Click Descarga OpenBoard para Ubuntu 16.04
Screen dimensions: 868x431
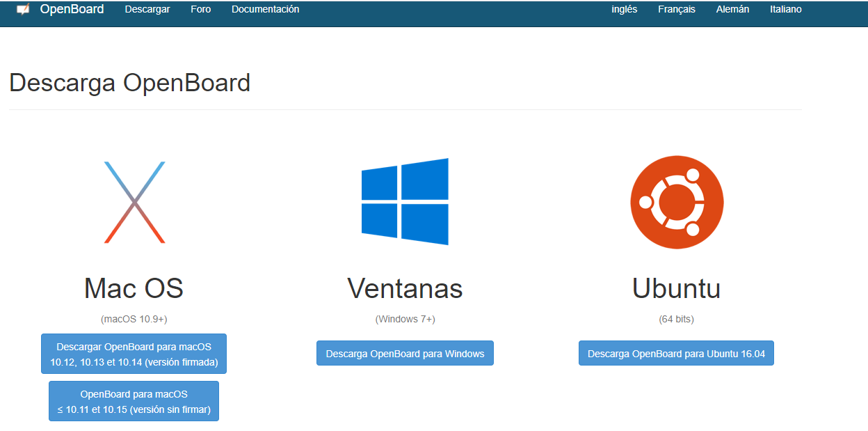(x=676, y=353)
